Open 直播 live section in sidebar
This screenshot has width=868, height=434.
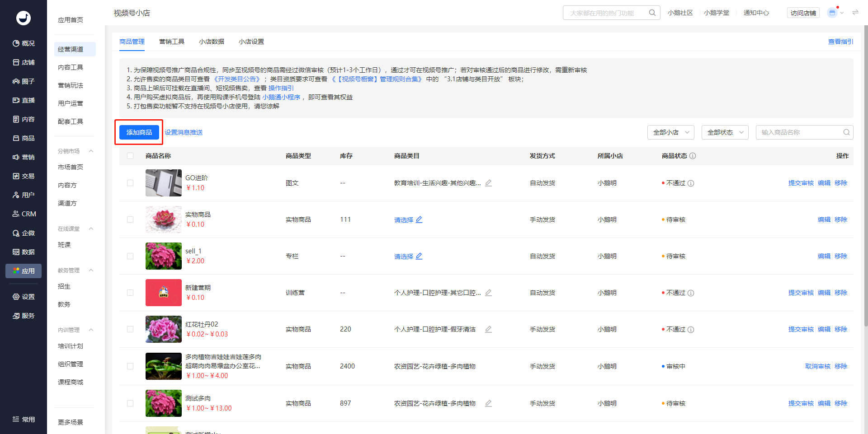coord(24,100)
